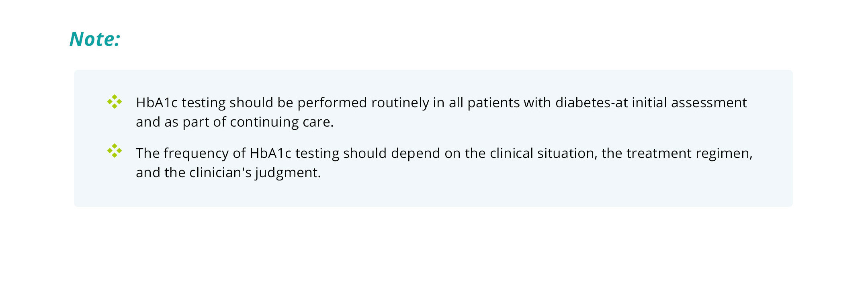Click the green diamond bullet beside the frequency note
The image size is (868, 297).
tap(115, 151)
